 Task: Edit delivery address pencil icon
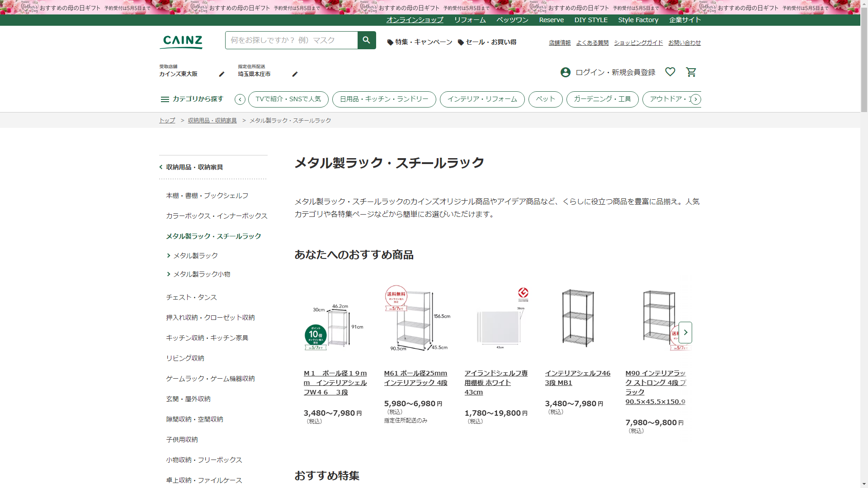tap(295, 74)
